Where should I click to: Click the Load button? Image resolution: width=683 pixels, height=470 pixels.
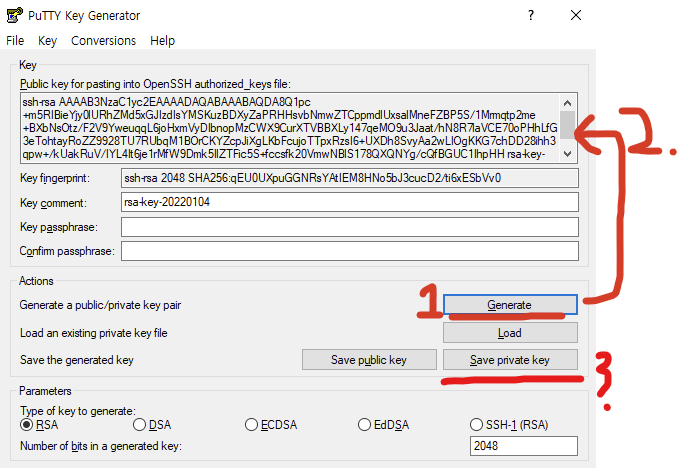coord(511,332)
